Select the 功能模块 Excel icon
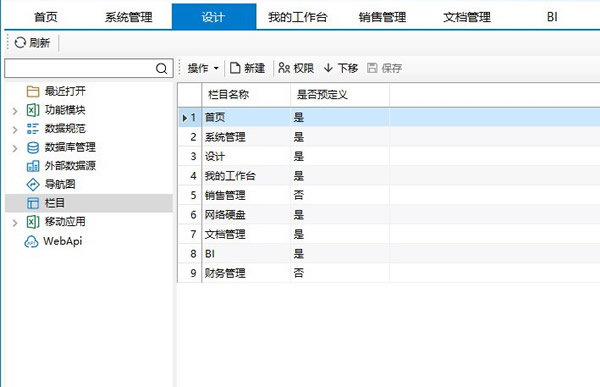Viewport: 600px width, 387px height. pos(33,110)
